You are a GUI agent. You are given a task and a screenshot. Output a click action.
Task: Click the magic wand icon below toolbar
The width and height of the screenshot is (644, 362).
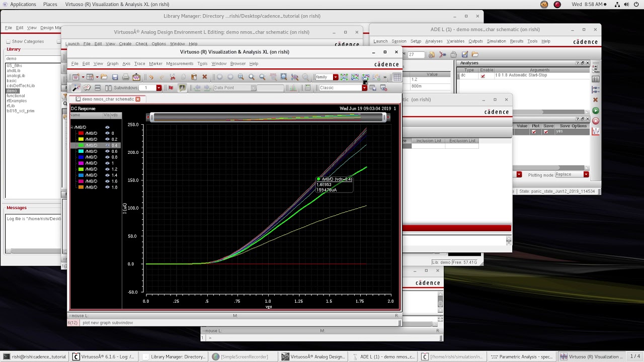(76, 87)
